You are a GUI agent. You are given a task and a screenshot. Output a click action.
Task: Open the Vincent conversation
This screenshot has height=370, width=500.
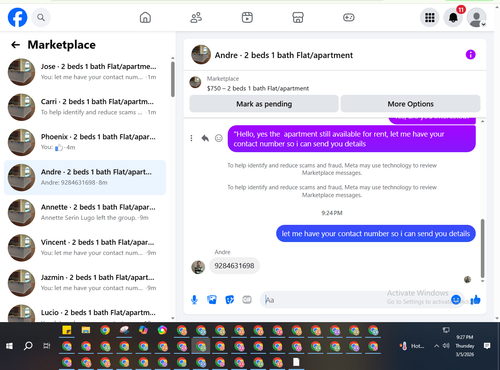(x=85, y=248)
